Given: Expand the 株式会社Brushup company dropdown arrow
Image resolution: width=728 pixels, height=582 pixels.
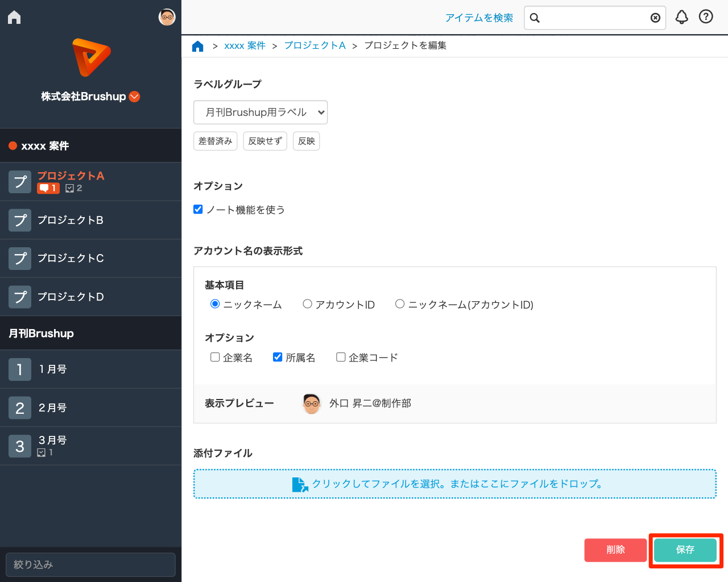Looking at the screenshot, I should click(135, 97).
